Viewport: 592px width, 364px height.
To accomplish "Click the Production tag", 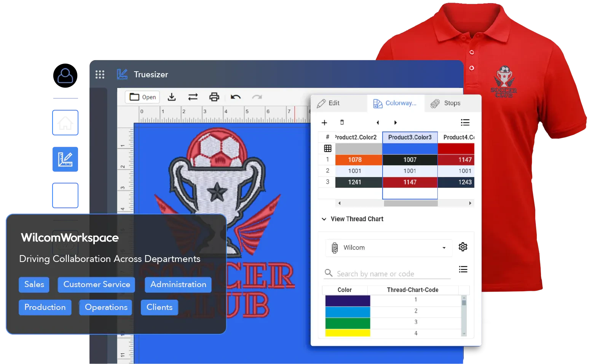I will 45,307.
